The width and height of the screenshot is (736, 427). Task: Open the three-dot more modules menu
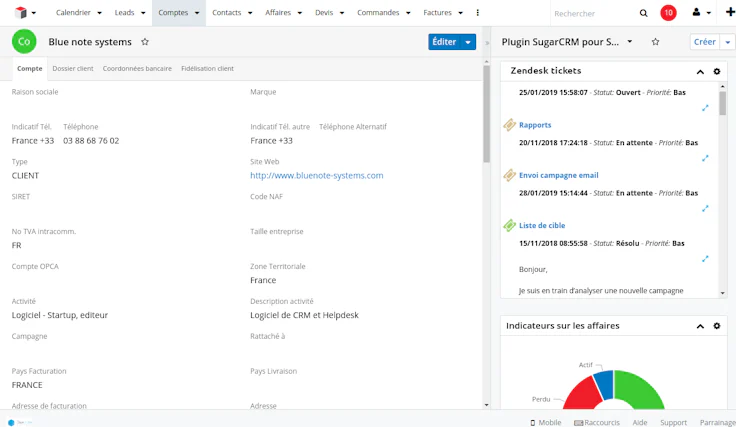pos(477,13)
